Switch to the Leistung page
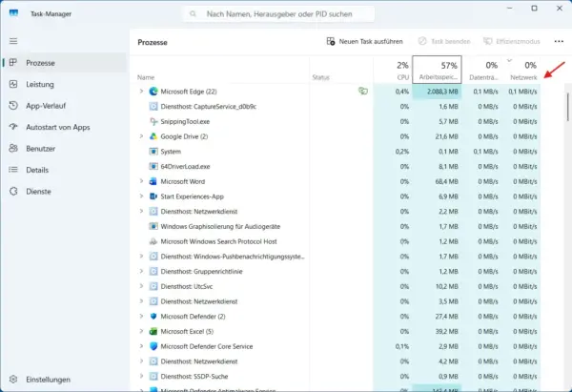Image resolution: width=572 pixels, height=392 pixels. point(65,84)
